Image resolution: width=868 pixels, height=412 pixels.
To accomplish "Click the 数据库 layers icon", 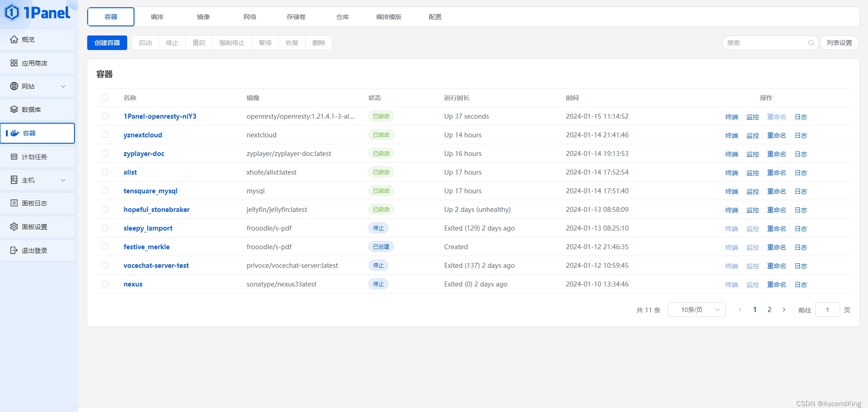I will tap(14, 110).
